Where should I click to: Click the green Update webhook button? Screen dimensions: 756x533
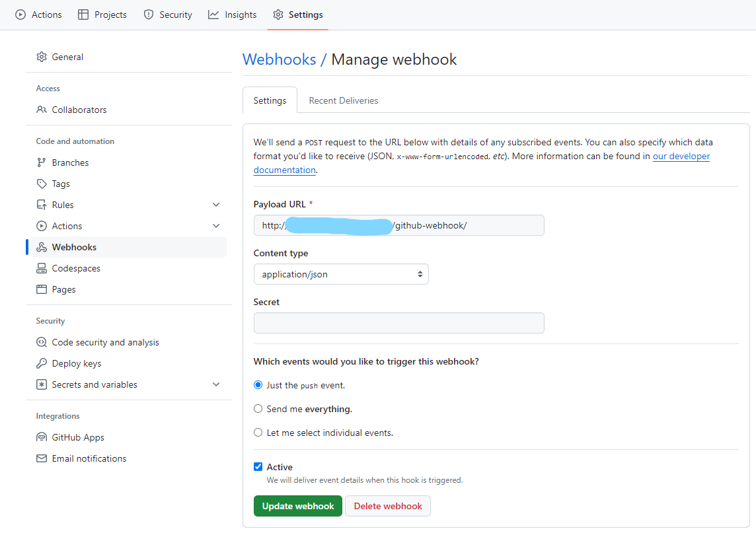coord(297,506)
